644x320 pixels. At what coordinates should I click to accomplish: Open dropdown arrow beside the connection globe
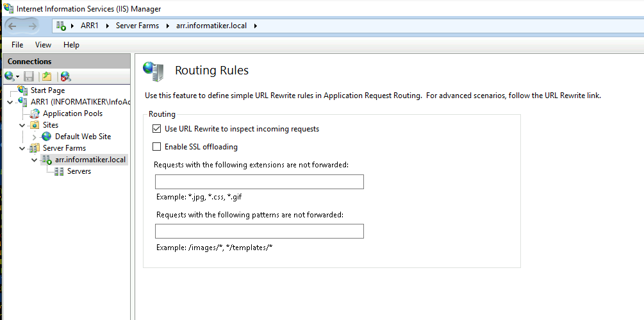click(18, 77)
